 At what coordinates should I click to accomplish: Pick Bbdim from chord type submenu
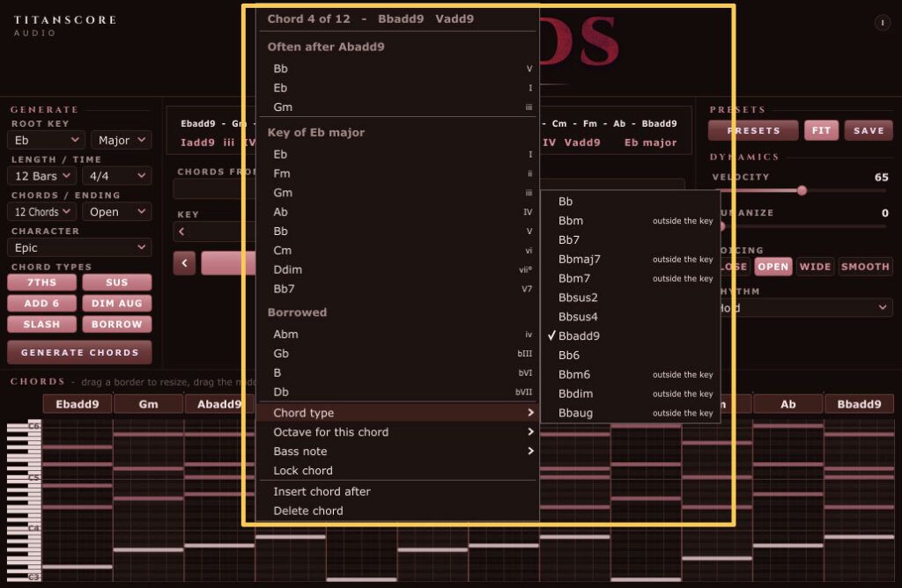[631, 393]
